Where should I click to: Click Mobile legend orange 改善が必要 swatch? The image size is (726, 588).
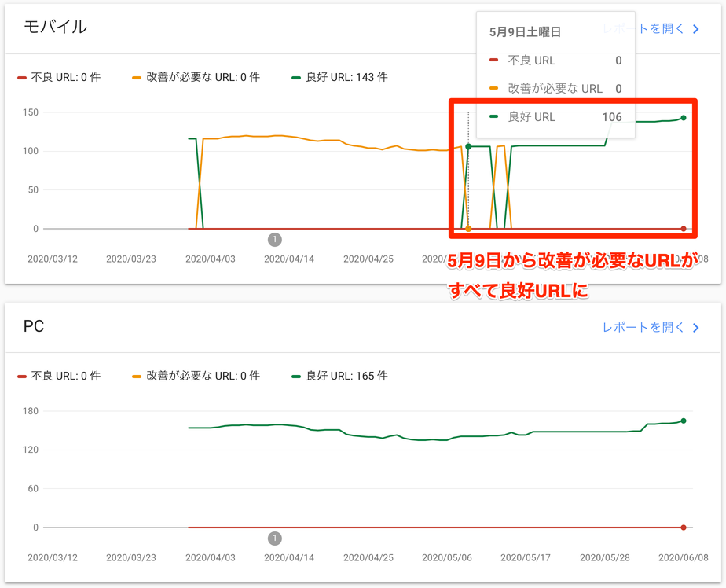point(137,78)
